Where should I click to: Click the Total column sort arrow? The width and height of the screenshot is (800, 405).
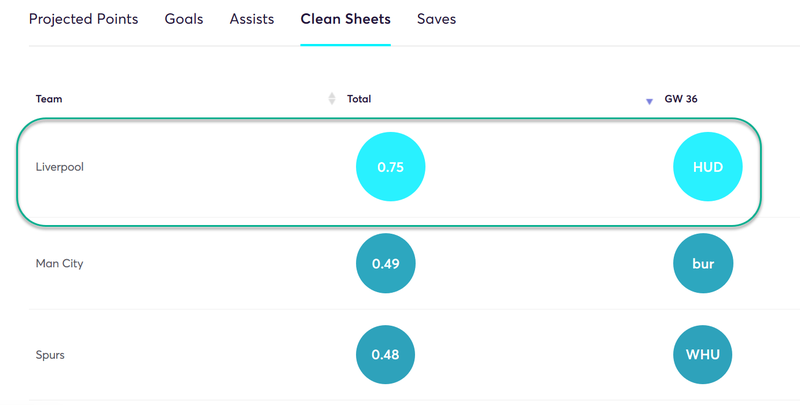pyautogui.click(x=649, y=102)
